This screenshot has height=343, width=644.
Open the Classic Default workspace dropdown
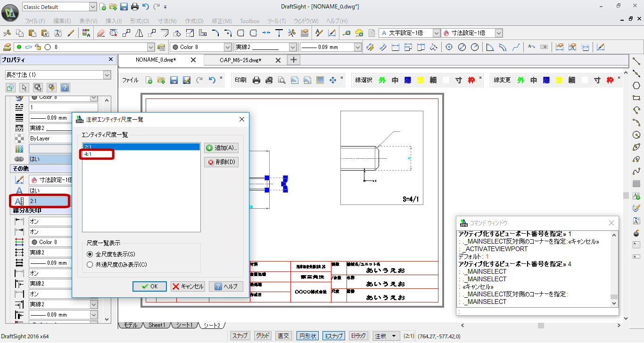(x=92, y=7)
